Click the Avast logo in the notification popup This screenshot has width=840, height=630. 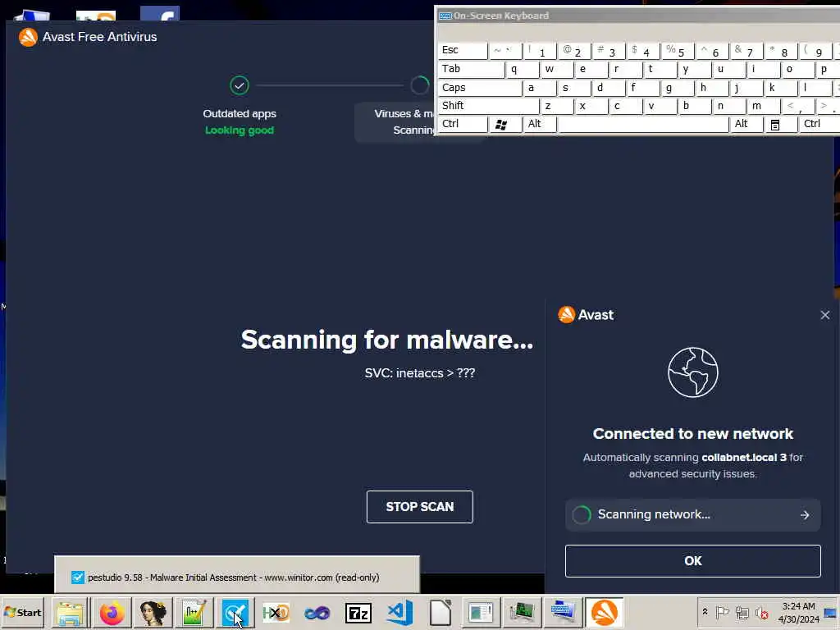566,314
